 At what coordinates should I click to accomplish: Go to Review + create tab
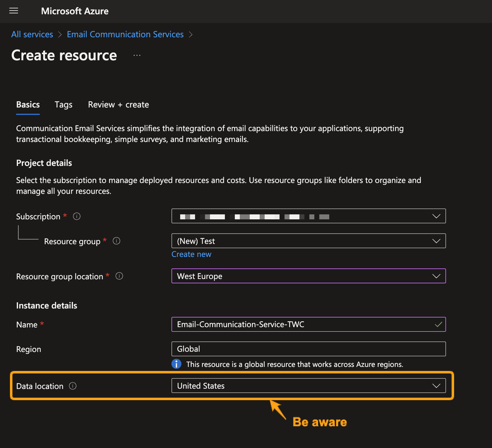118,105
